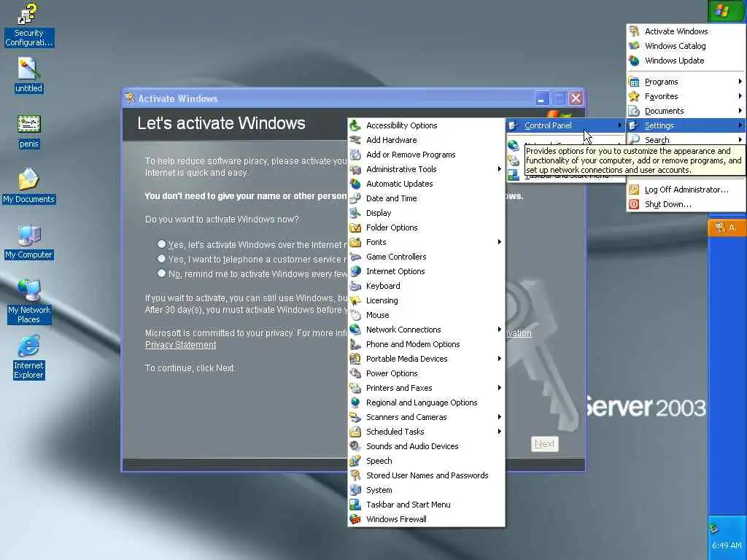Click the Licensing menu entry
Screen dimensions: 747x560
click(426, 300)
